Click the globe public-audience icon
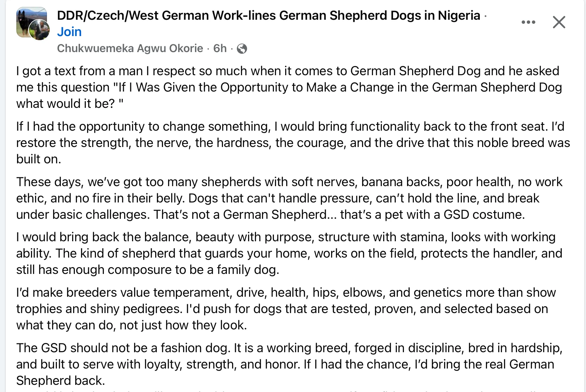The width and height of the screenshot is (586, 392). 242,49
